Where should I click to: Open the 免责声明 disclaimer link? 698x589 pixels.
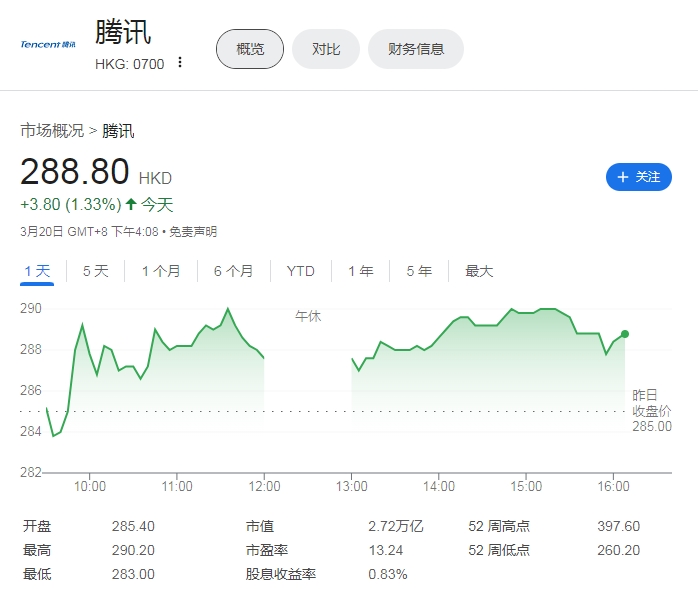point(192,232)
